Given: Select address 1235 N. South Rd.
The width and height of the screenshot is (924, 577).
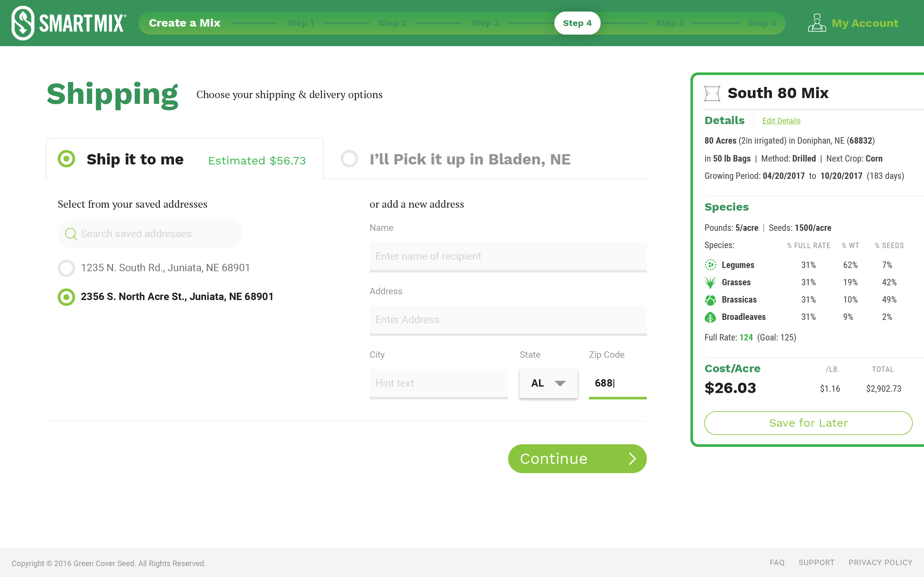Looking at the screenshot, I should coord(66,268).
